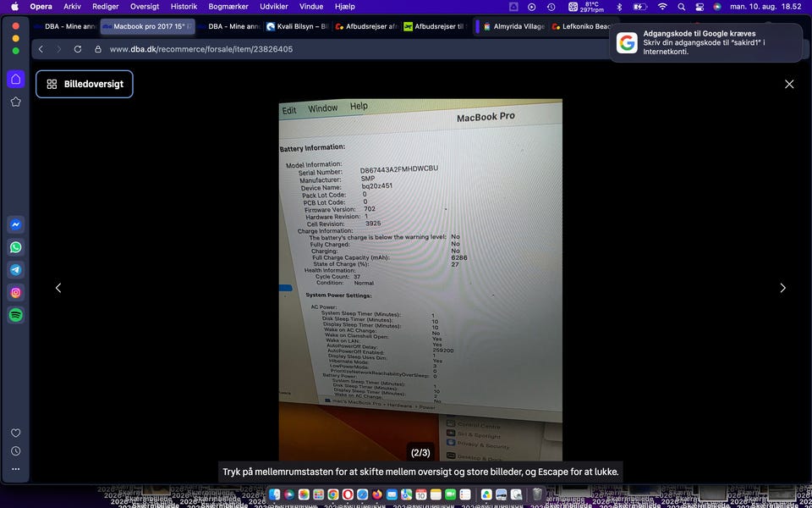This screenshot has width=812, height=508.
Task: Open the Vindue menu
Action: pyautogui.click(x=311, y=7)
